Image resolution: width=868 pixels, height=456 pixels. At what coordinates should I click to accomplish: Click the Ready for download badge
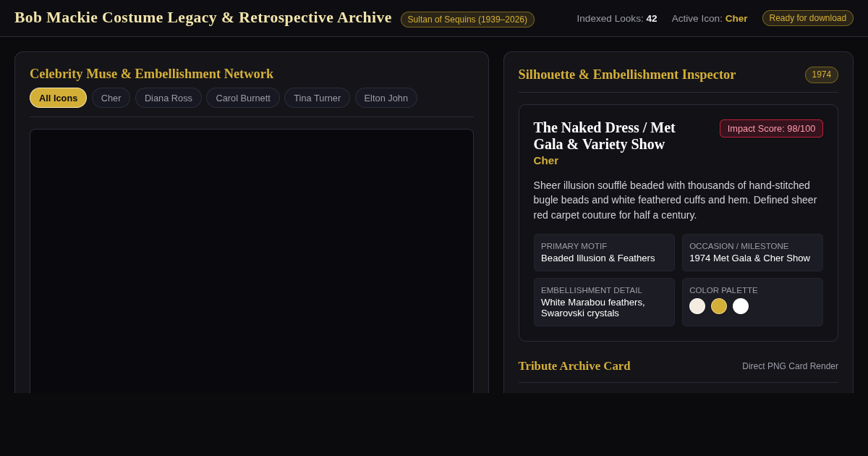tap(807, 18)
